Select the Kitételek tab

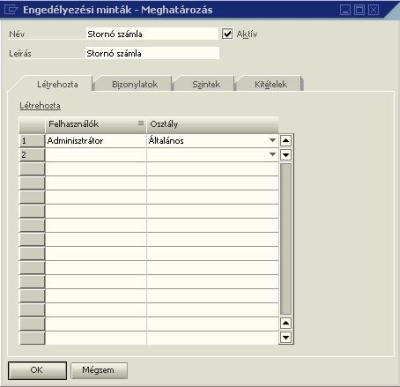point(271,84)
